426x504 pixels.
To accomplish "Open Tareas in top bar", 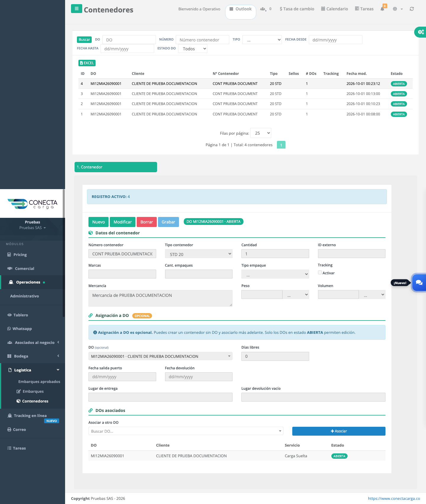I will [364, 9].
